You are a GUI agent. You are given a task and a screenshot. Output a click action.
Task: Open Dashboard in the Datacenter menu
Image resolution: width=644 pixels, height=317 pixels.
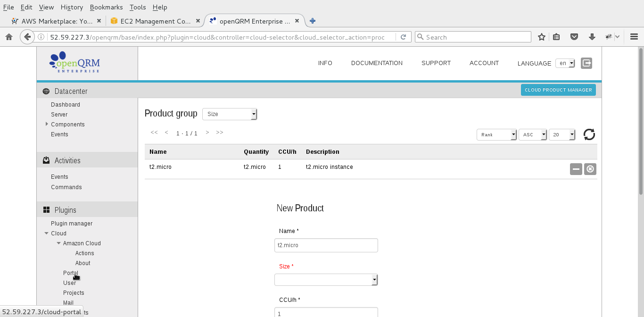[66, 105]
